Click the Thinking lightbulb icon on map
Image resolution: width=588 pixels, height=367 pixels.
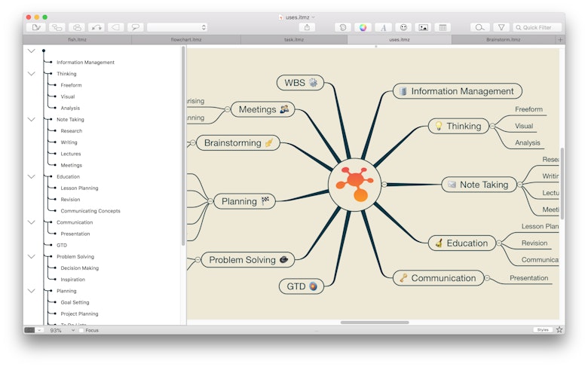tap(439, 126)
